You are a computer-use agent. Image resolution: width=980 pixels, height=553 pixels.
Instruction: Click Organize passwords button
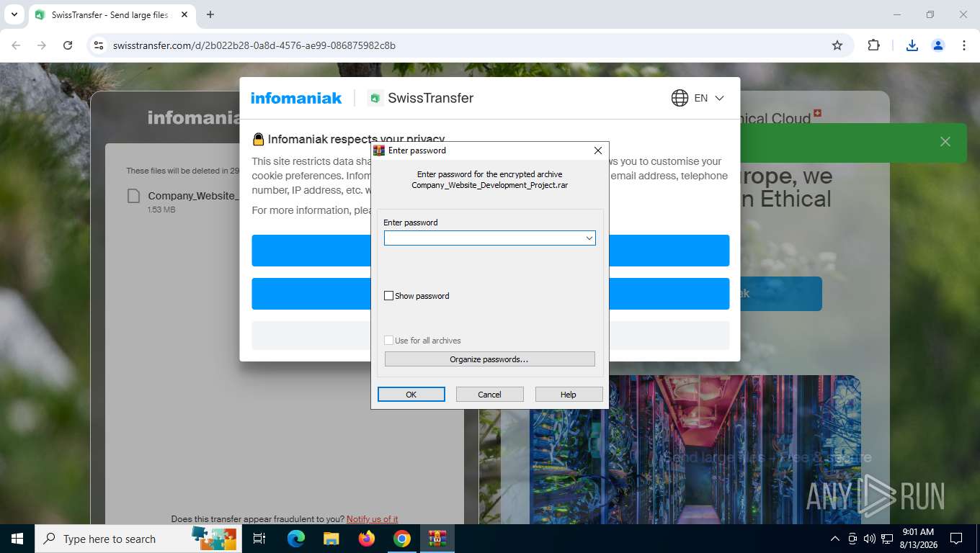pyautogui.click(x=489, y=359)
